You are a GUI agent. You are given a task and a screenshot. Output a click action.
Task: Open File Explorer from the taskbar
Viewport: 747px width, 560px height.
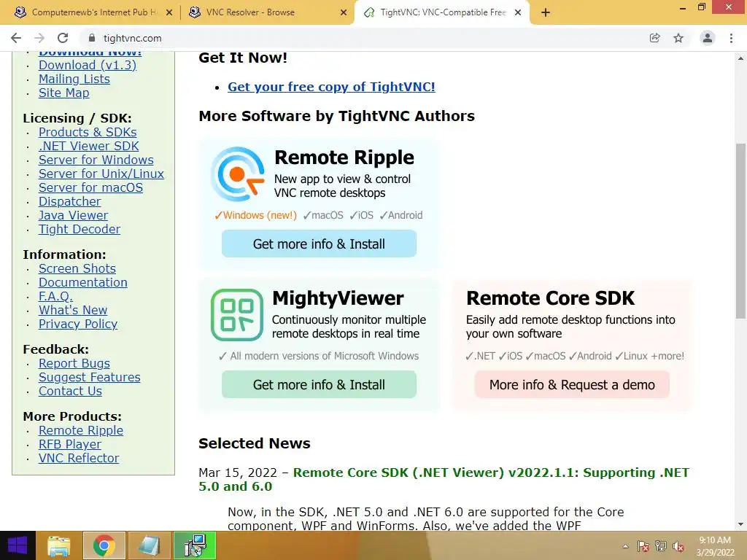click(59, 545)
